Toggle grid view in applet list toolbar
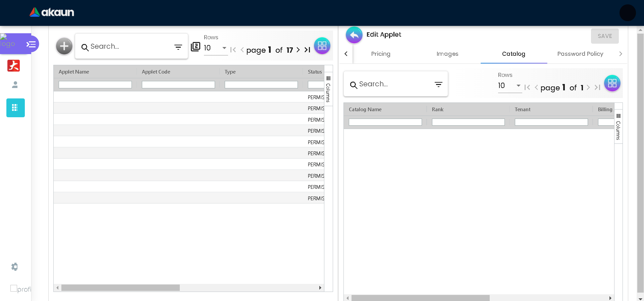644x301 pixels. click(x=322, y=46)
